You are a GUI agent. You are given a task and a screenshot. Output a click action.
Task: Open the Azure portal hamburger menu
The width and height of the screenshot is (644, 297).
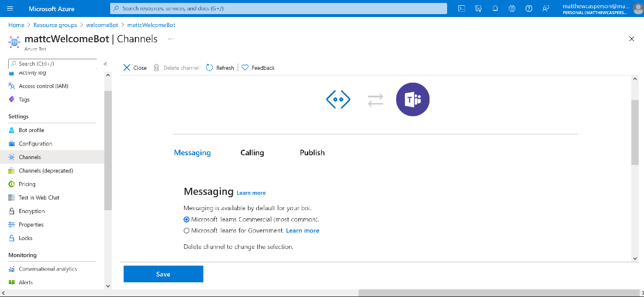[11, 8]
